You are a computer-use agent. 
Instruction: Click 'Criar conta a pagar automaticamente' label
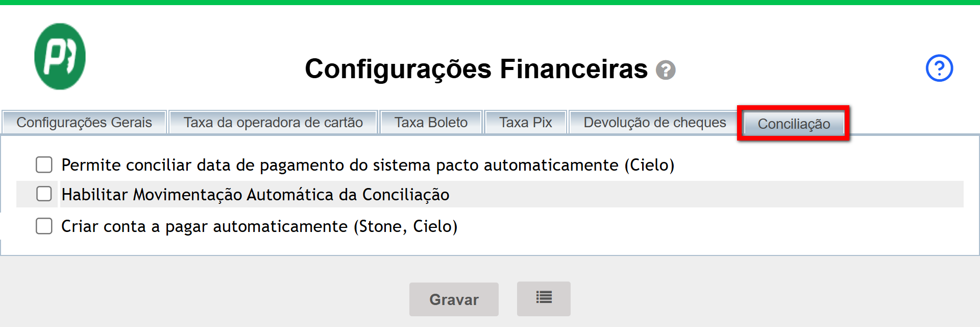[x=259, y=226]
